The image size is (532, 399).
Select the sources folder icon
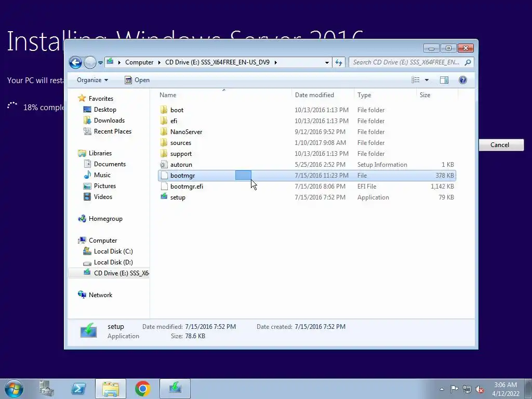coord(164,143)
